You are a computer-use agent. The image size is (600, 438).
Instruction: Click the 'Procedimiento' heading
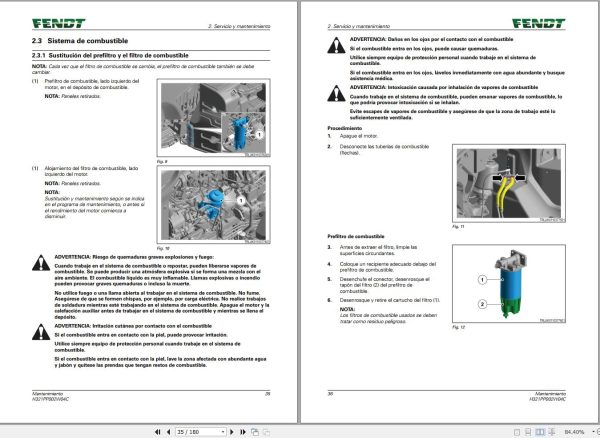pos(344,128)
